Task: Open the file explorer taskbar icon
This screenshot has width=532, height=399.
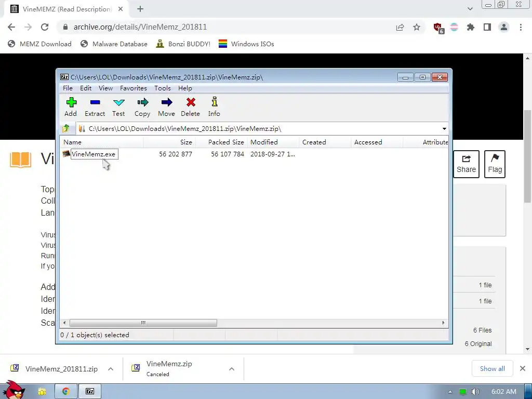Action: 42,392
